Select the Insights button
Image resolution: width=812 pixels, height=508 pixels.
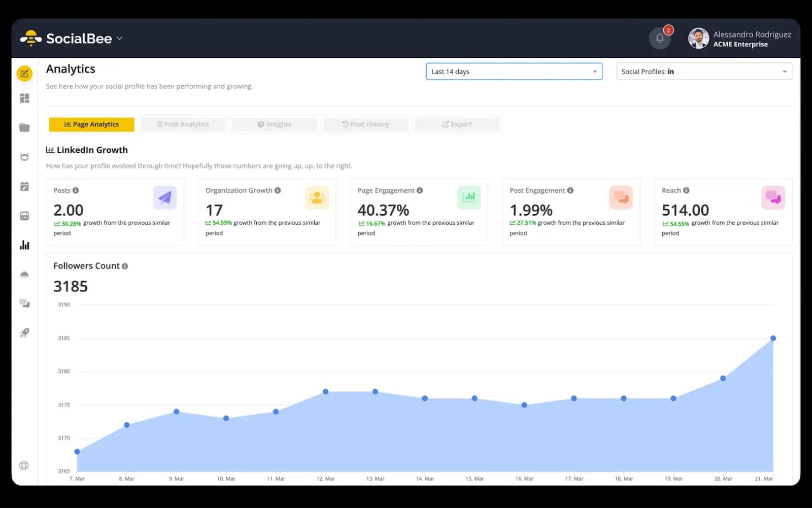tap(274, 124)
